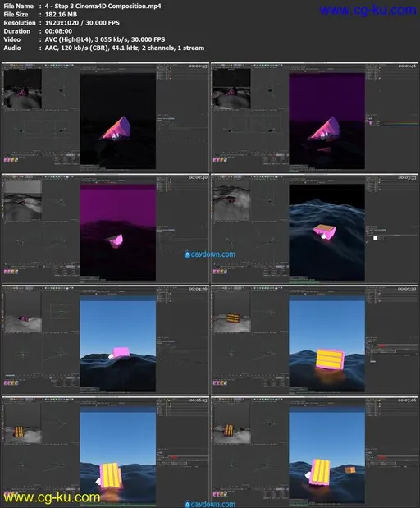Open the video frame at 00:01:46
The height and width of the screenshot is (508, 420).
tap(314, 117)
